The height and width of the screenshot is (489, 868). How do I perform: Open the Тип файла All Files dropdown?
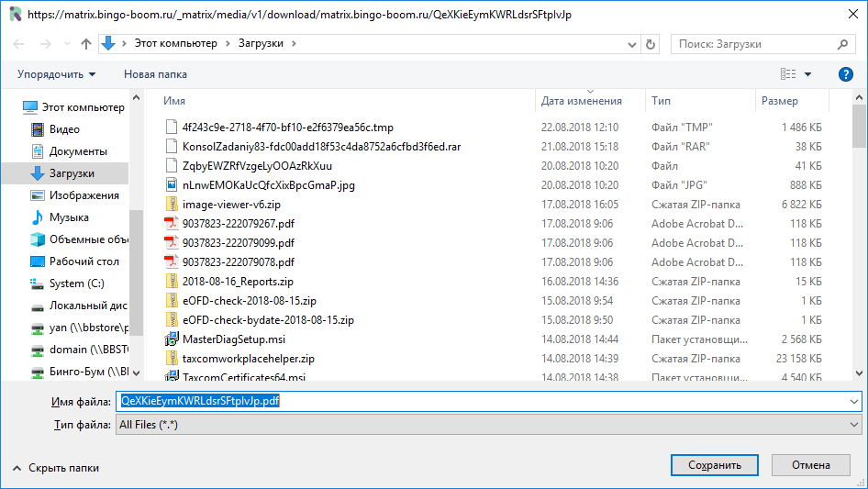tap(489, 425)
